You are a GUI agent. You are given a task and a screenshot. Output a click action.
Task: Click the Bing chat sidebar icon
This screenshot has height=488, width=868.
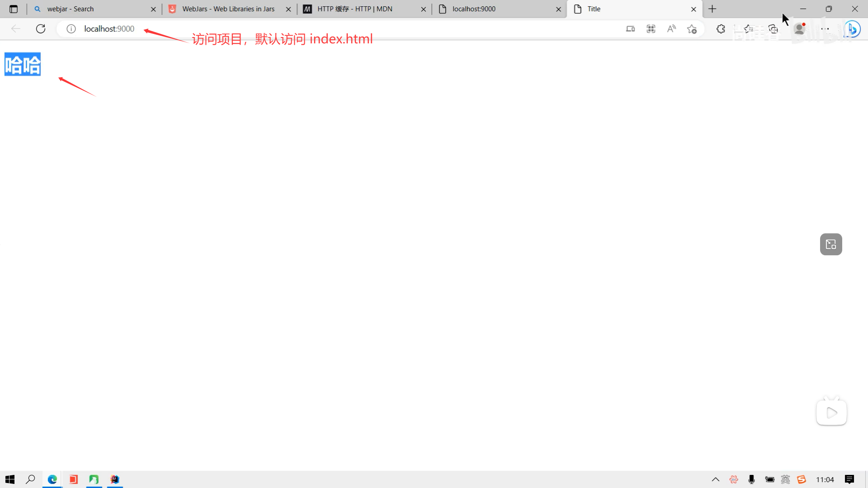click(x=852, y=29)
